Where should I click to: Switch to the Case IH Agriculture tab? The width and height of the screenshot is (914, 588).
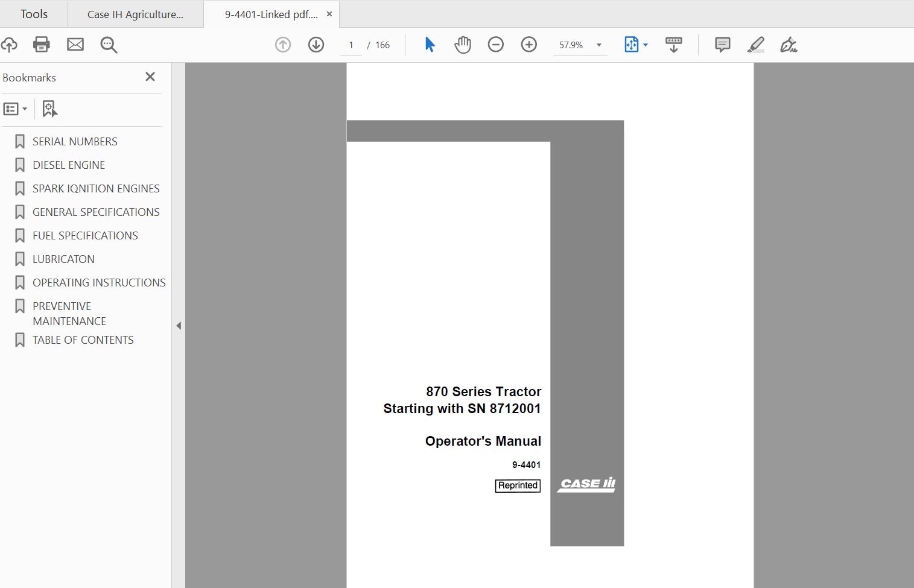point(135,14)
